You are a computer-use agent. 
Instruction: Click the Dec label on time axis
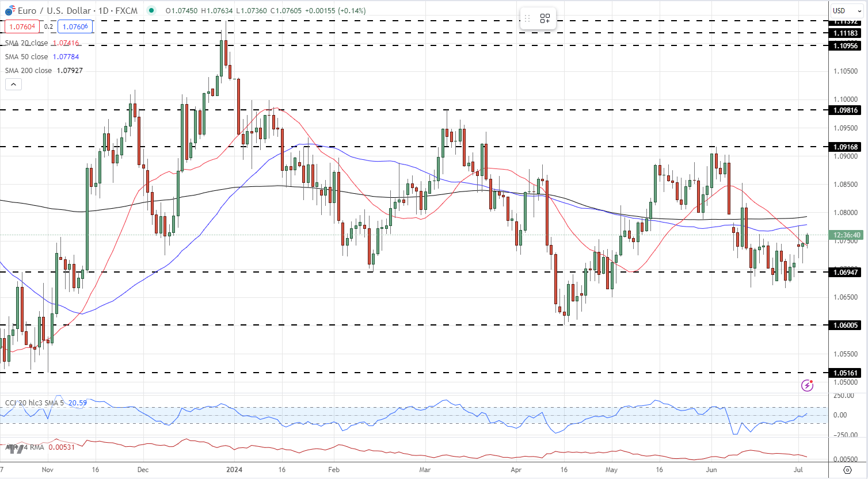pyautogui.click(x=143, y=469)
